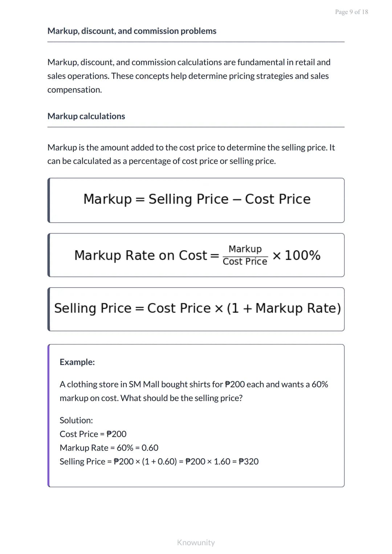Click the final answer ₱320
The height and width of the screenshot is (554, 392).
point(249,461)
